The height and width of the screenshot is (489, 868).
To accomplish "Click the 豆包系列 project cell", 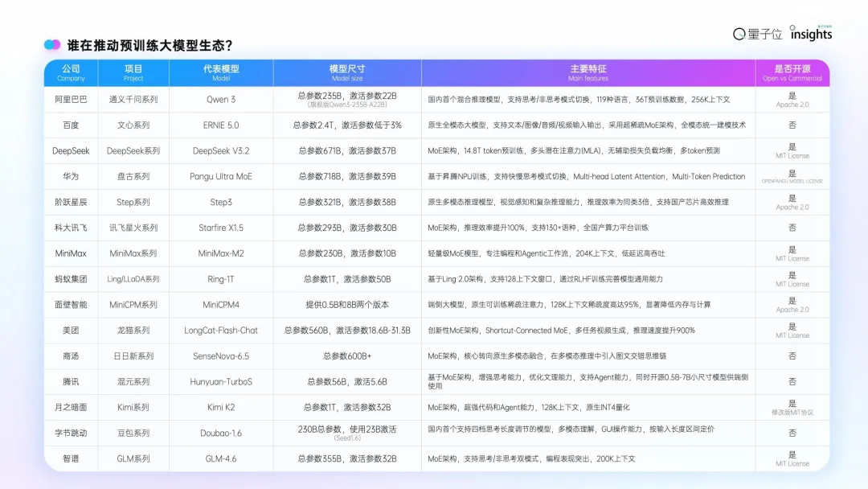I will 133,433.
